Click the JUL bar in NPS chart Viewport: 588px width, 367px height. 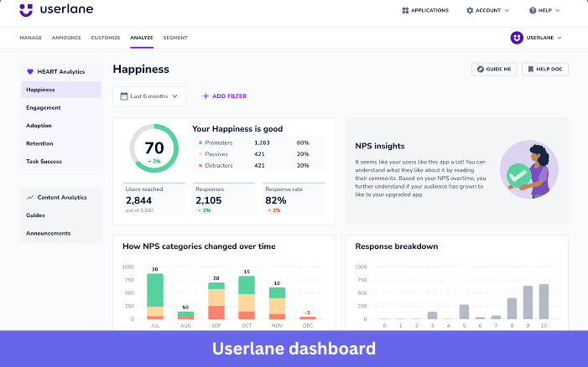click(x=155, y=297)
